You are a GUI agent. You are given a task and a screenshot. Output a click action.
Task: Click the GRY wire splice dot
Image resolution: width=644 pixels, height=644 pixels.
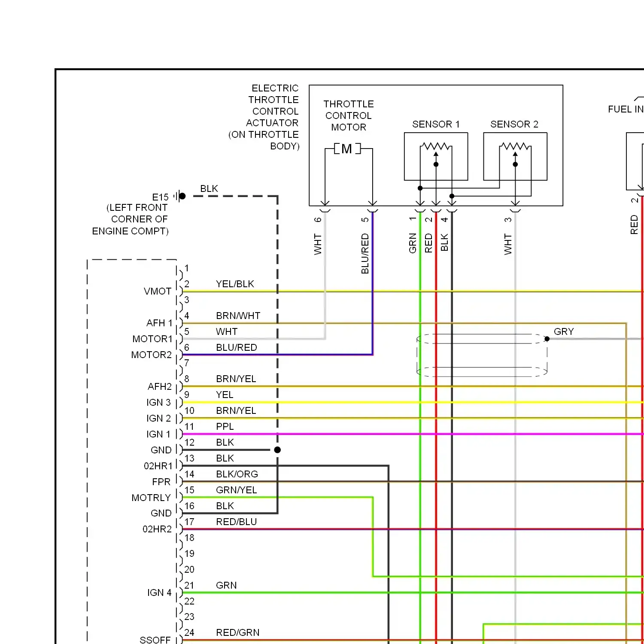[547, 339]
